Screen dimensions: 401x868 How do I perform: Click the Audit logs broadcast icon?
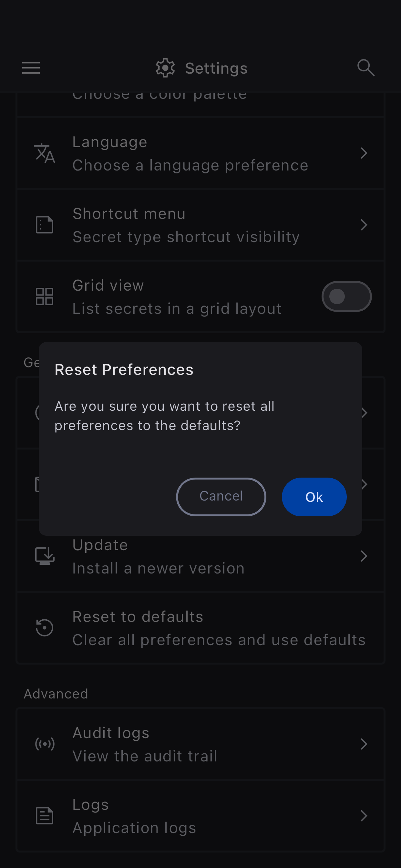tap(45, 744)
